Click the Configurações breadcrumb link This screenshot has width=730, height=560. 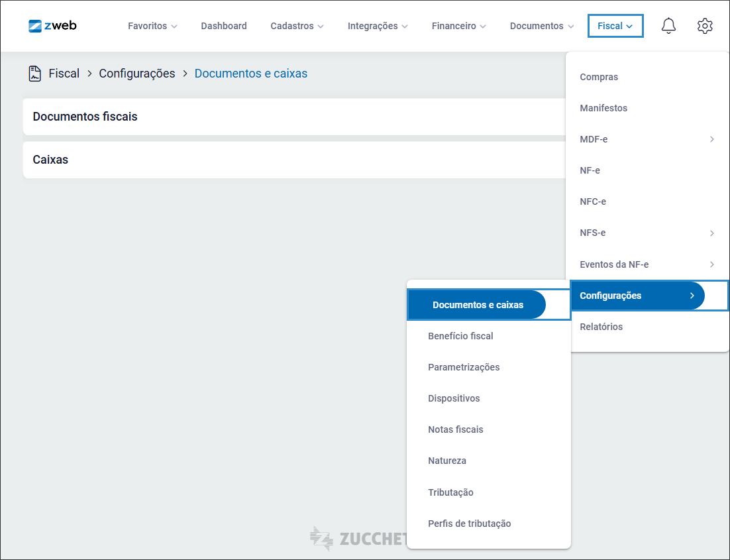137,74
